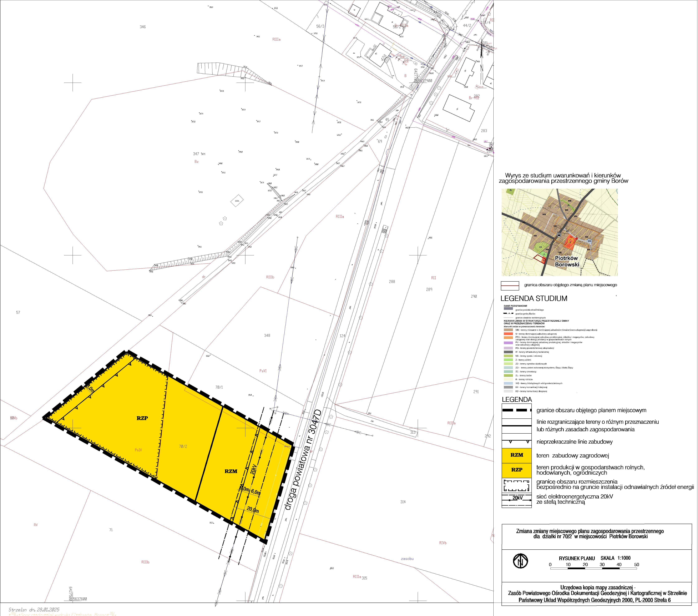Click the dashed plan boundary legend symbol
Screen dimensions: 698x616
pos(516,410)
